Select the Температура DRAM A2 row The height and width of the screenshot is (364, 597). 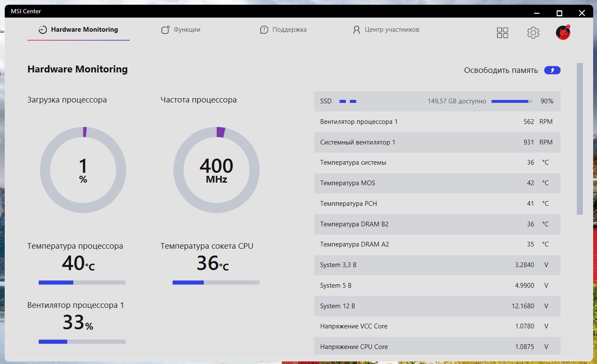437,244
